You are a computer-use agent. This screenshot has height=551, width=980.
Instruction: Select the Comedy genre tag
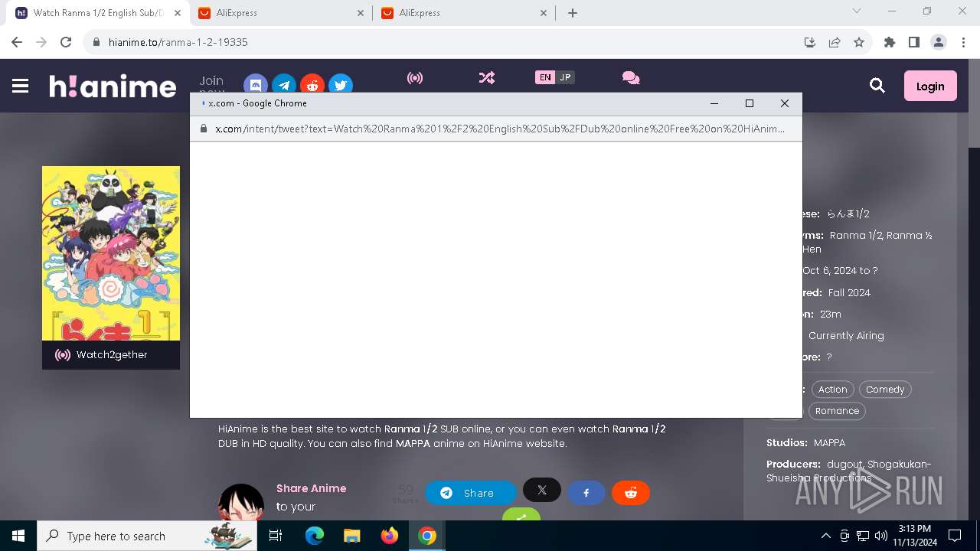[x=885, y=390]
